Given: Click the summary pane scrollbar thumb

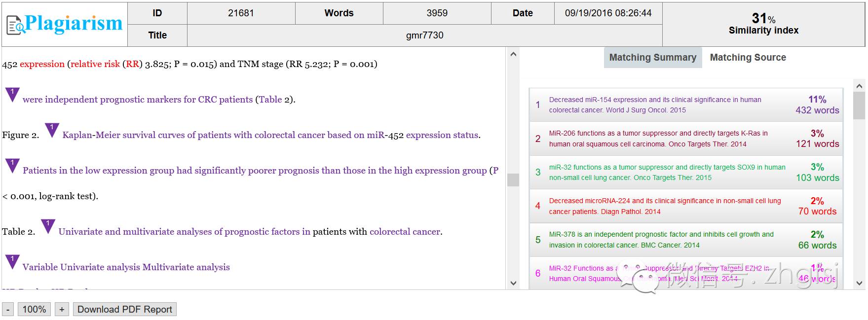Looking at the screenshot, I should click(859, 106).
